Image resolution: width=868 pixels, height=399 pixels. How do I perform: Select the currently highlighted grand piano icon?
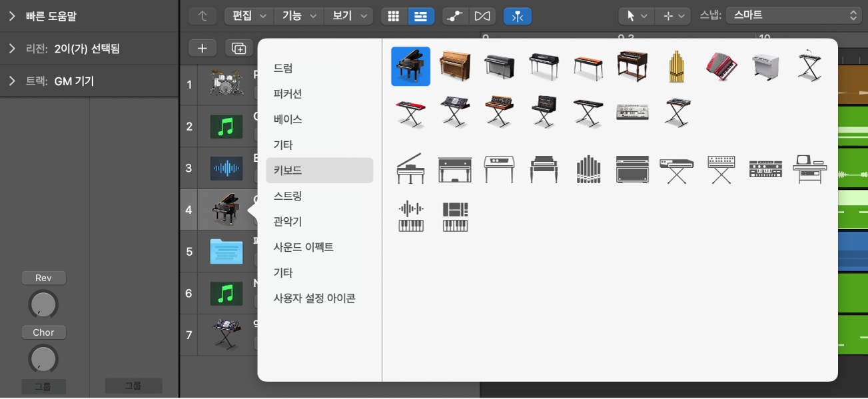click(x=410, y=66)
